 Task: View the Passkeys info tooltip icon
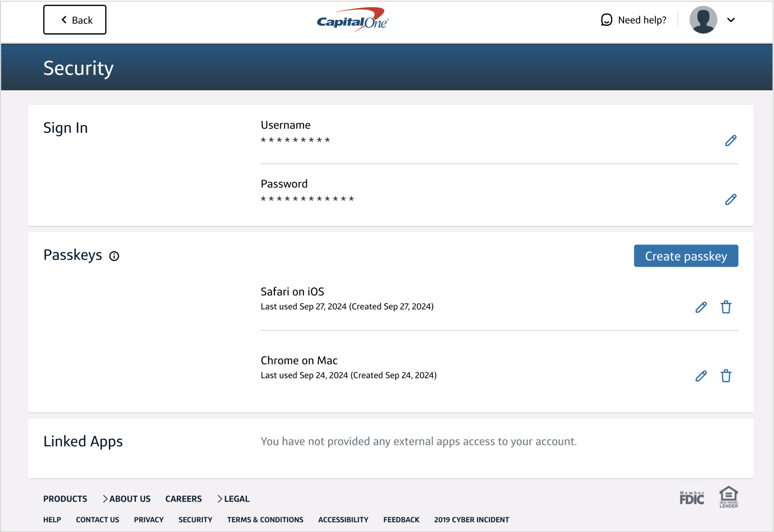pos(114,256)
